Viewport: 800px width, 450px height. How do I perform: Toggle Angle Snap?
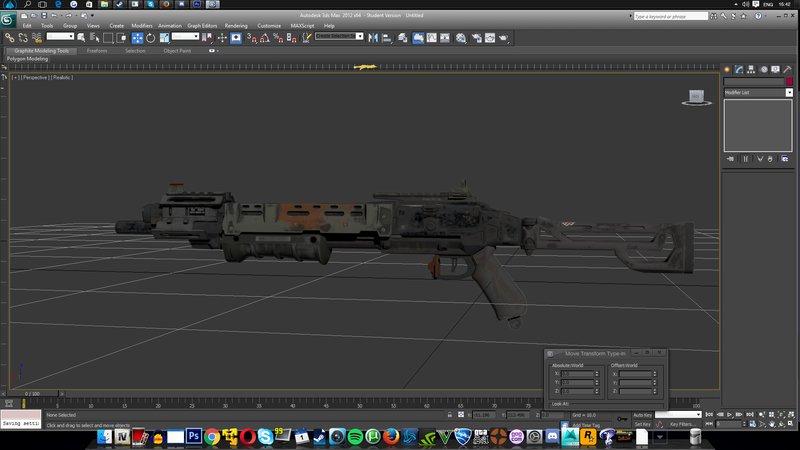(x=265, y=37)
